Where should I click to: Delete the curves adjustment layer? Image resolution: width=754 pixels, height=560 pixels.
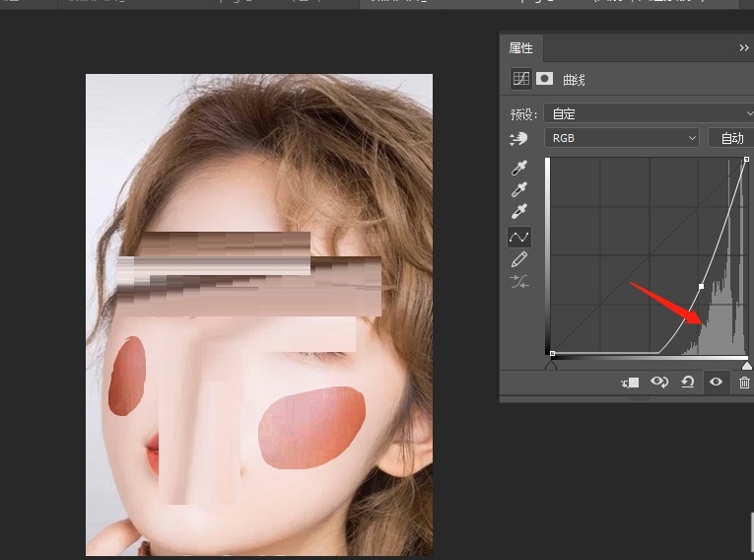pos(744,383)
